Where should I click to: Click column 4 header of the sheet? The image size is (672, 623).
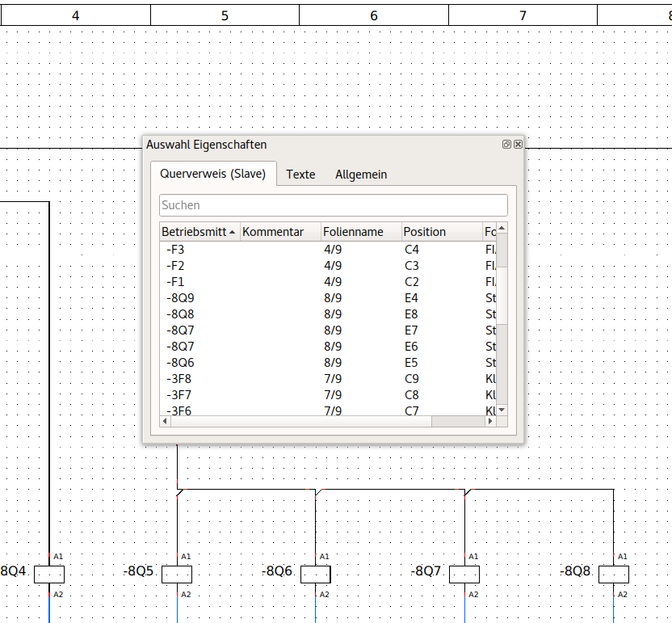[76, 15]
